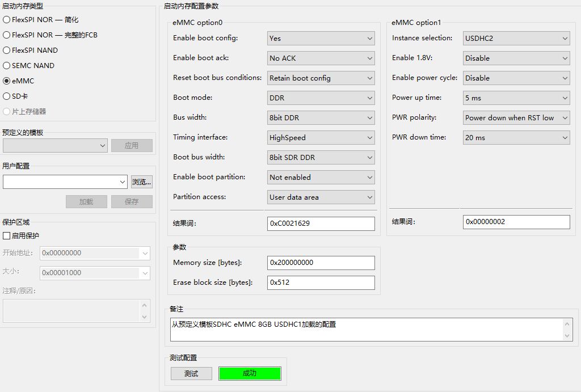Click the 应用 button
This screenshot has width=581, height=392.
(132, 146)
